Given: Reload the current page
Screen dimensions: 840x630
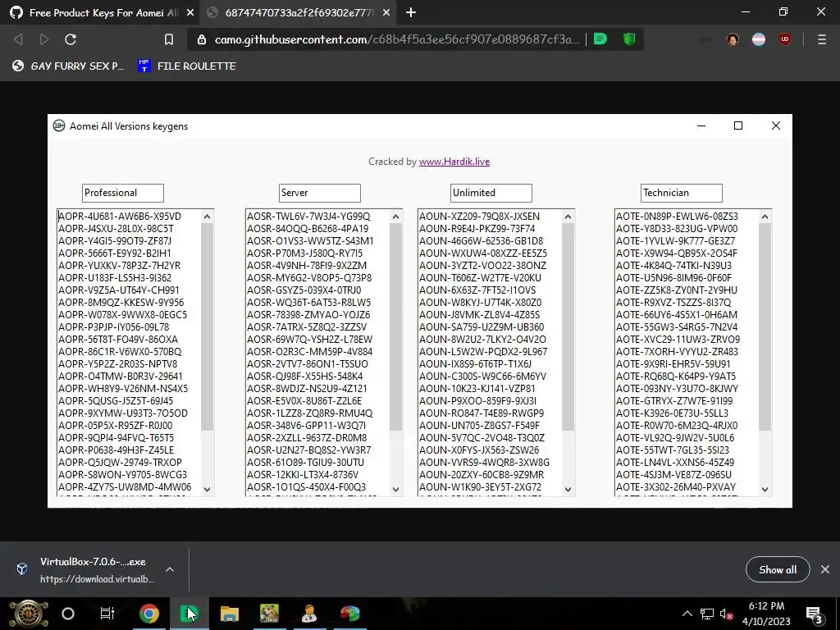Looking at the screenshot, I should tap(71, 39).
